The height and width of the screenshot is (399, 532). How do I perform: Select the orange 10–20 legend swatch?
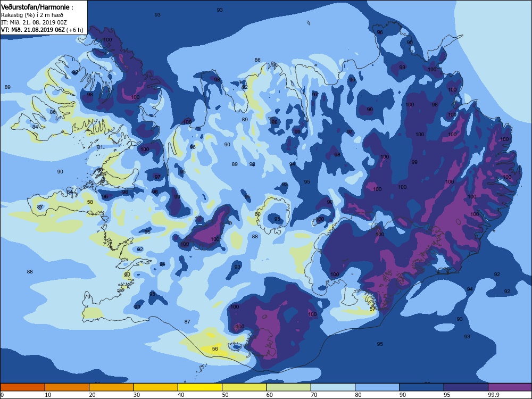click(67, 387)
